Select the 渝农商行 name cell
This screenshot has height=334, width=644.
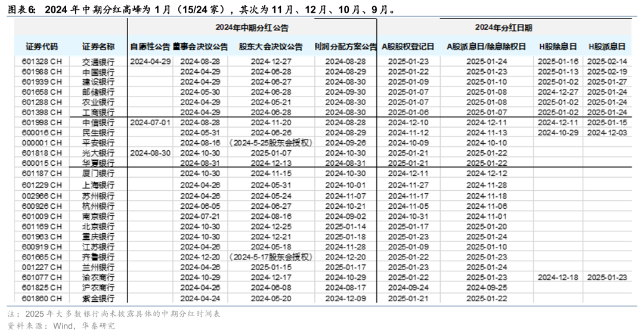(x=98, y=277)
